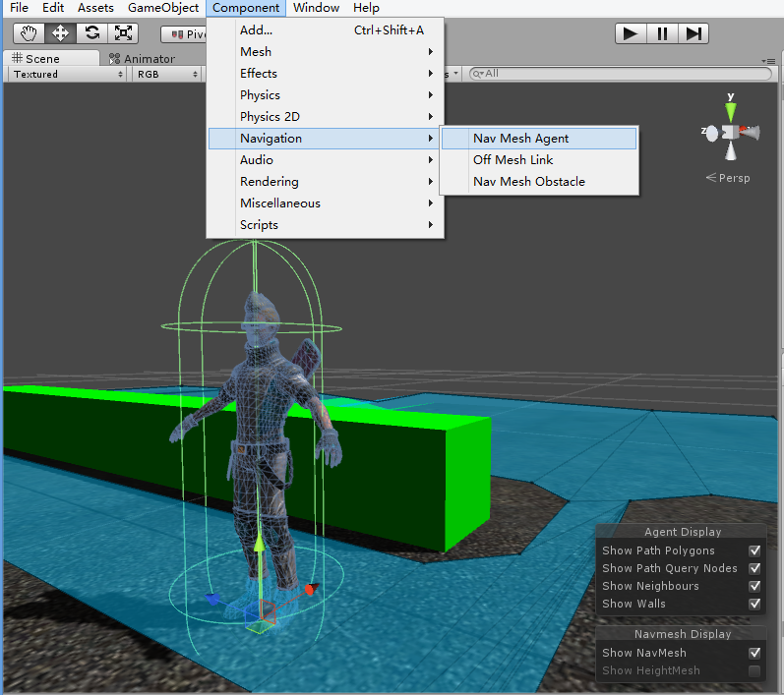784x695 pixels.
Task: Click the green Y move arrow on character
Action: [x=259, y=544]
